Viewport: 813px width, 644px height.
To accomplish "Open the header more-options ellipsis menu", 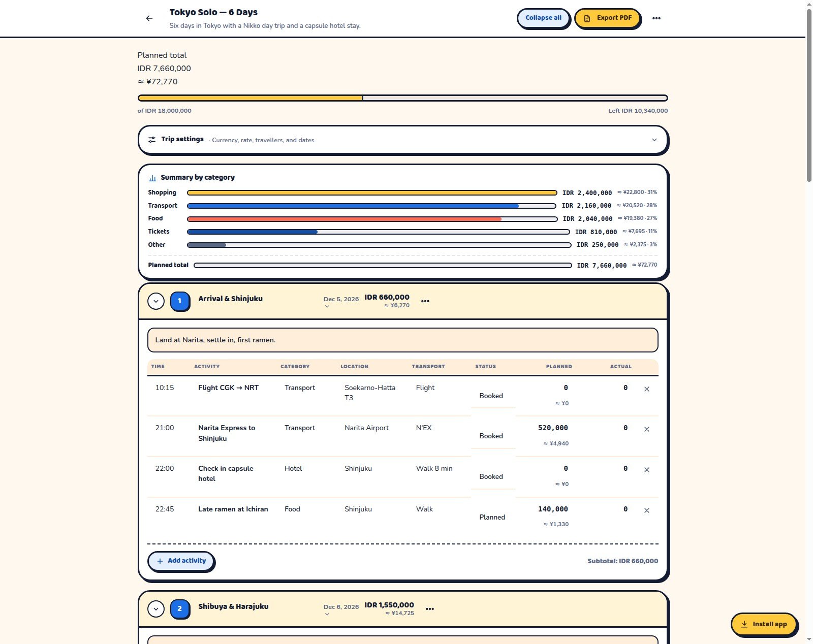I will 656,18.
